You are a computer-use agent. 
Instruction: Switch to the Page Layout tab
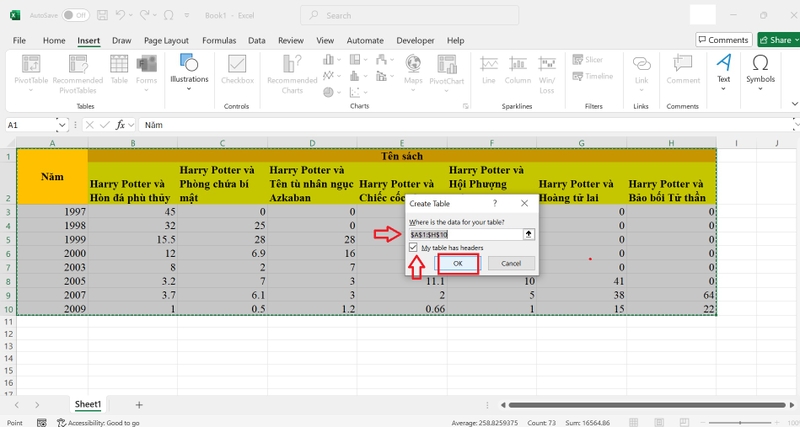tap(166, 40)
